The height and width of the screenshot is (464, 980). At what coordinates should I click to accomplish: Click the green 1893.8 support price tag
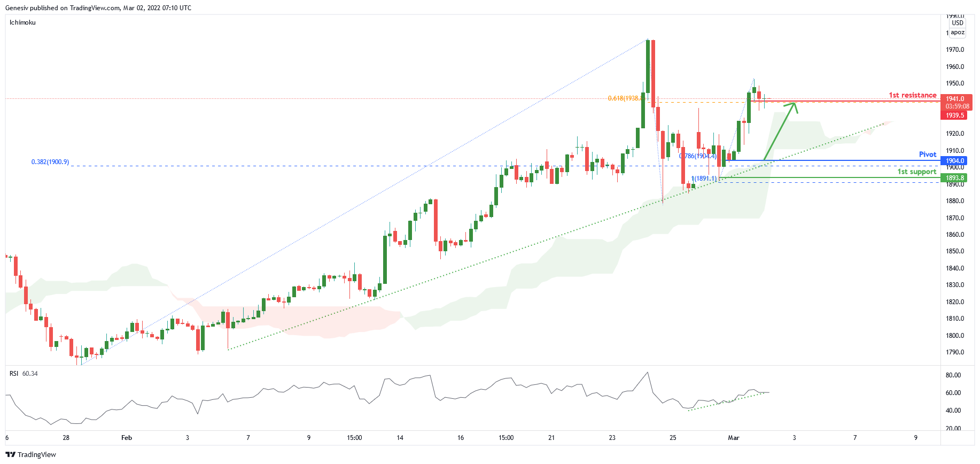[954, 178]
